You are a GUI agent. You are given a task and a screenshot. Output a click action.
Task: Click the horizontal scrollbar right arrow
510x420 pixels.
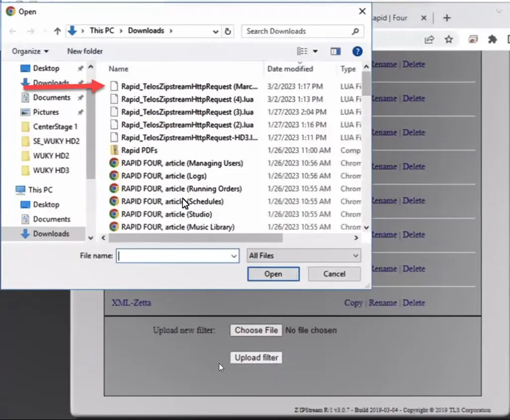[356, 238]
